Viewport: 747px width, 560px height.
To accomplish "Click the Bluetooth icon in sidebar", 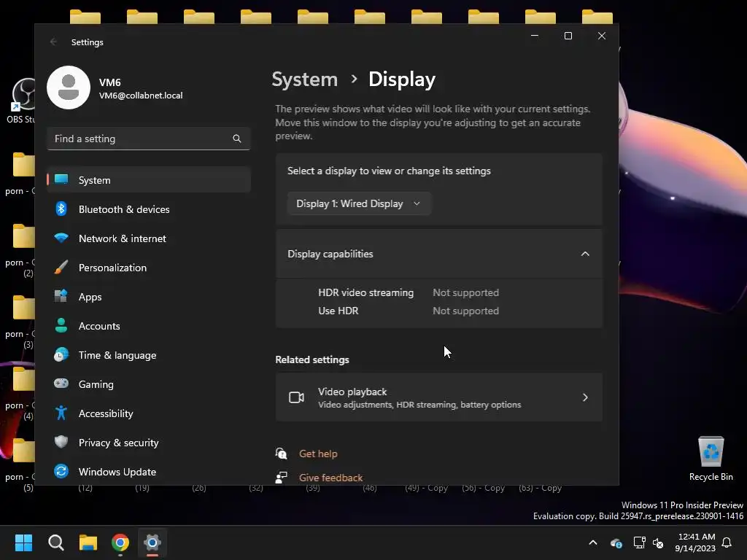I will [61, 209].
